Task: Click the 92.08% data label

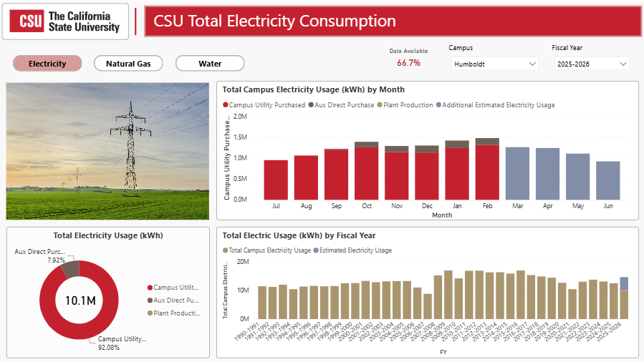Action: click(x=108, y=347)
